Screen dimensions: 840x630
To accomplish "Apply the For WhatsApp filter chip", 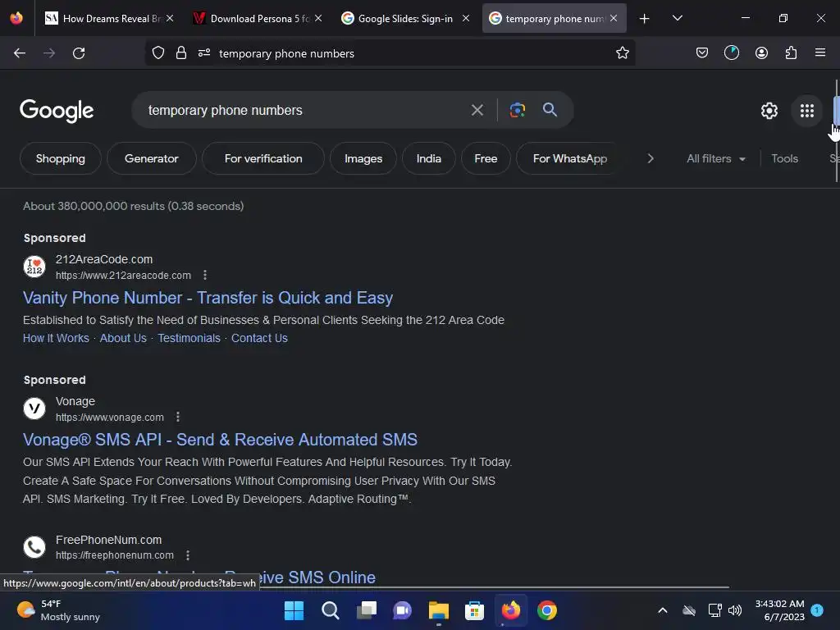I will tap(570, 159).
